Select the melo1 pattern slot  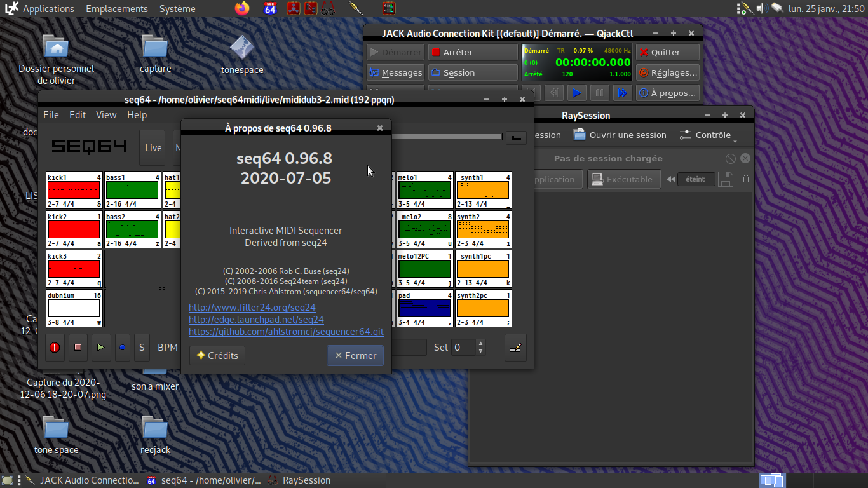[425, 190]
